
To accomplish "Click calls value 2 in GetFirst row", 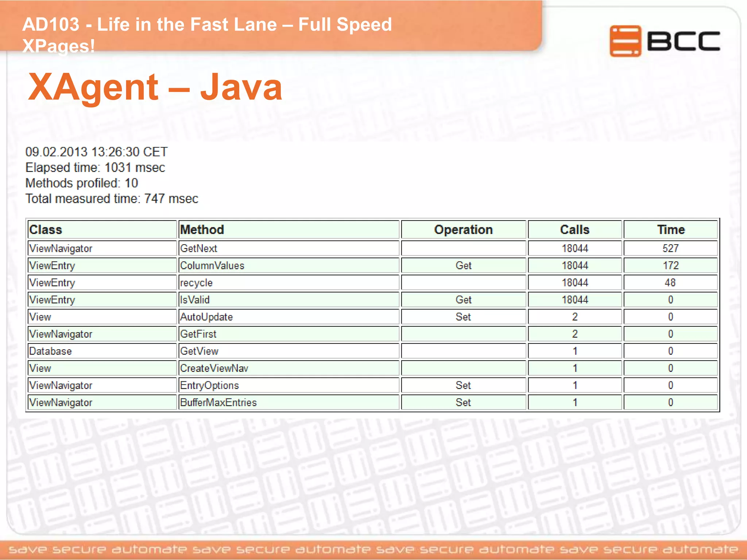I will pyautogui.click(x=574, y=334).
